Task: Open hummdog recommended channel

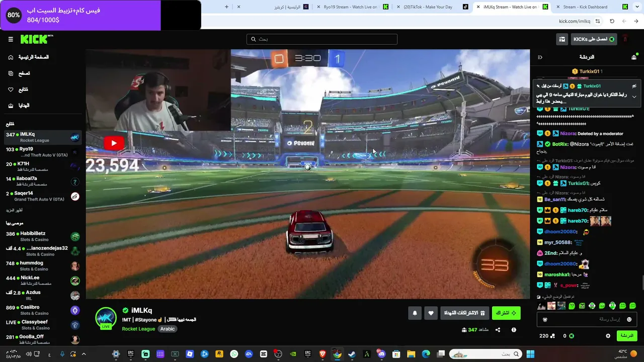Action: click(43, 266)
